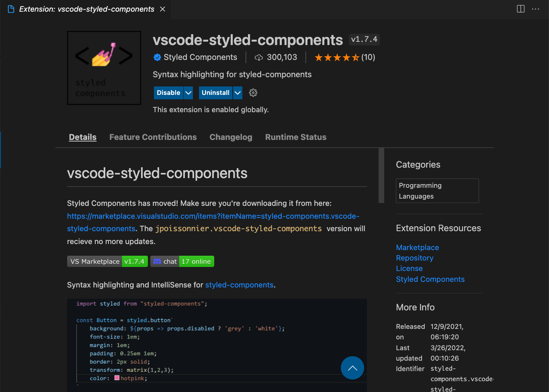Click the version label v1.7.4 in header
Screen dimensions: 549x392
[x=364, y=39]
